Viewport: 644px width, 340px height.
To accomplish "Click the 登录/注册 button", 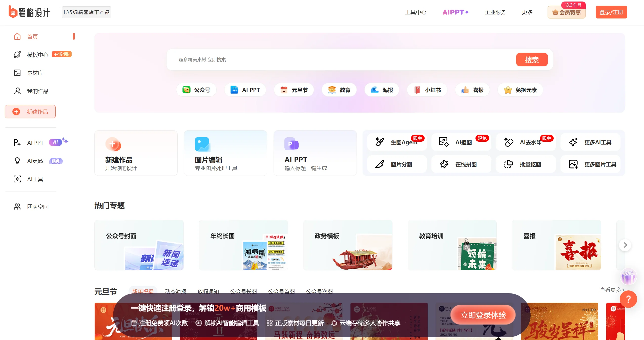I will click(x=611, y=12).
